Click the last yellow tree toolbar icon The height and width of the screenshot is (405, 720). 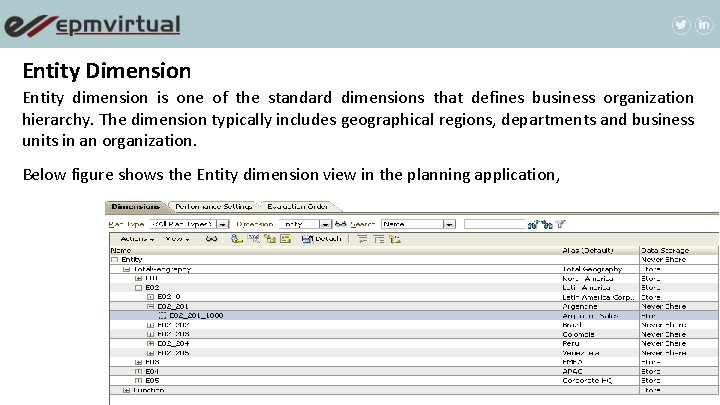pyautogui.click(x=395, y=239)
